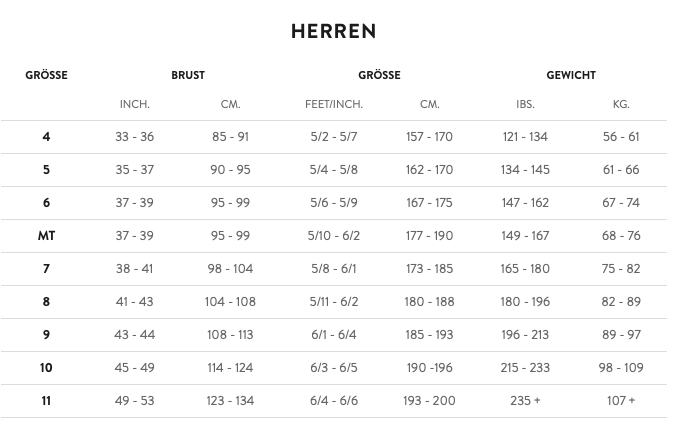
Task: Click the HERREN heading
Action: point(333,32)
